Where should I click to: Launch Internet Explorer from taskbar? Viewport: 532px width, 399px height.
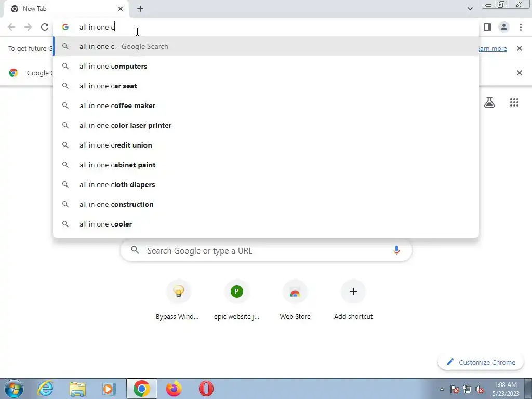coord(46,389)
